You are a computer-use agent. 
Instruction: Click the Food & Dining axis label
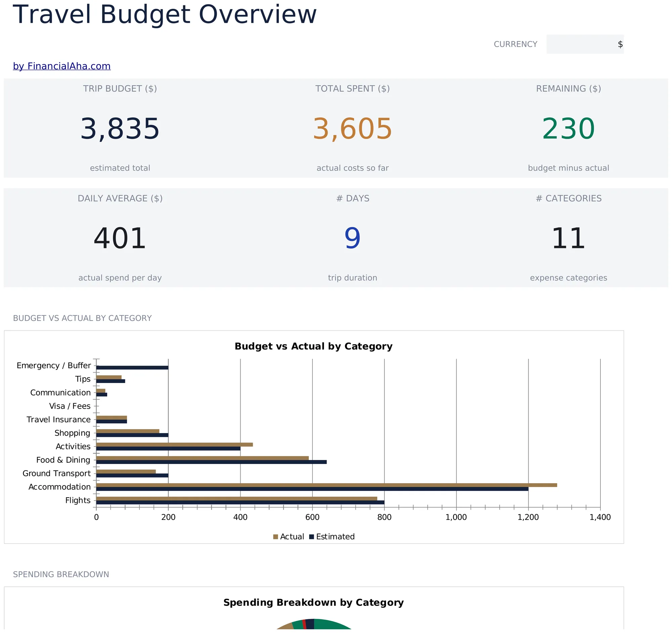pyautogui.click(x=63, y=460)
